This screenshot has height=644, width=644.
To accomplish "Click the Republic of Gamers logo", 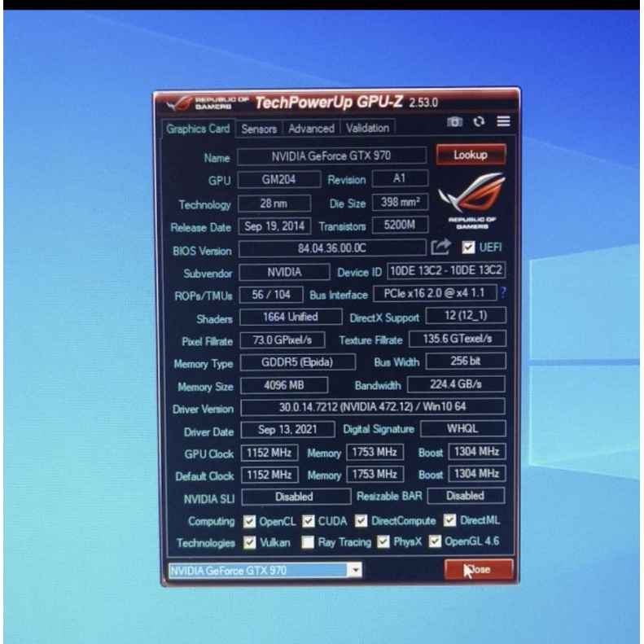I will [471, 201].
